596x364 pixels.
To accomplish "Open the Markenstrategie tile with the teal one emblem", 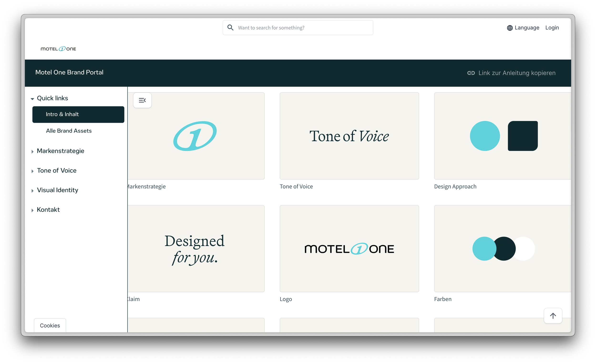I will click(195, 136).
